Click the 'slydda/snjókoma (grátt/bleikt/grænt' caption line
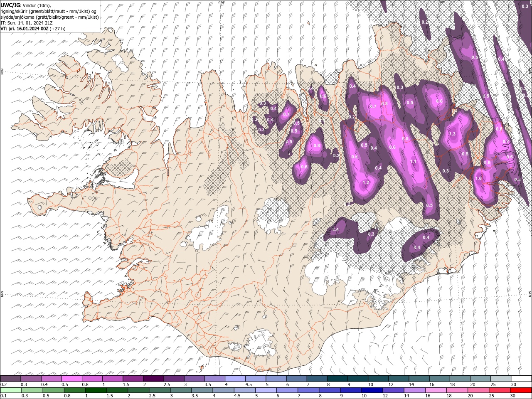Screen dimensions: 532x399 (x=50, y=17)
